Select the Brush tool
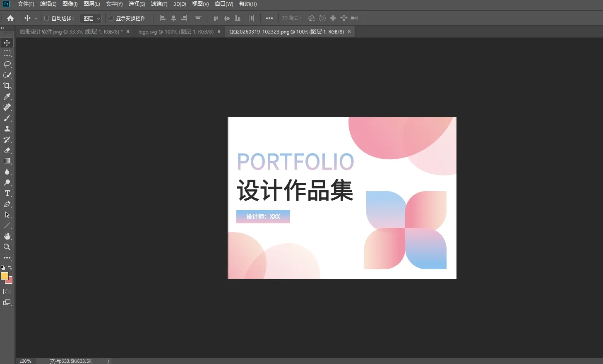The width and height of the screenshot is (603, 364). [x=7, y=118]
